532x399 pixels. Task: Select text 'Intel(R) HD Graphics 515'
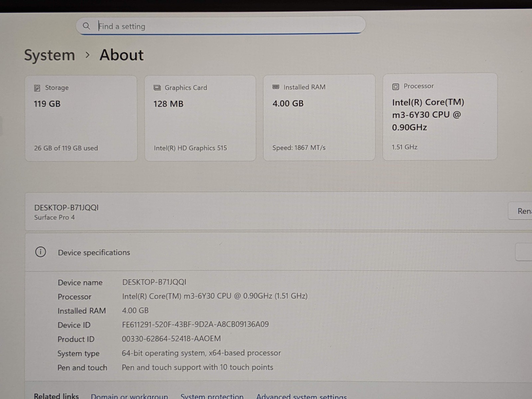190,148
